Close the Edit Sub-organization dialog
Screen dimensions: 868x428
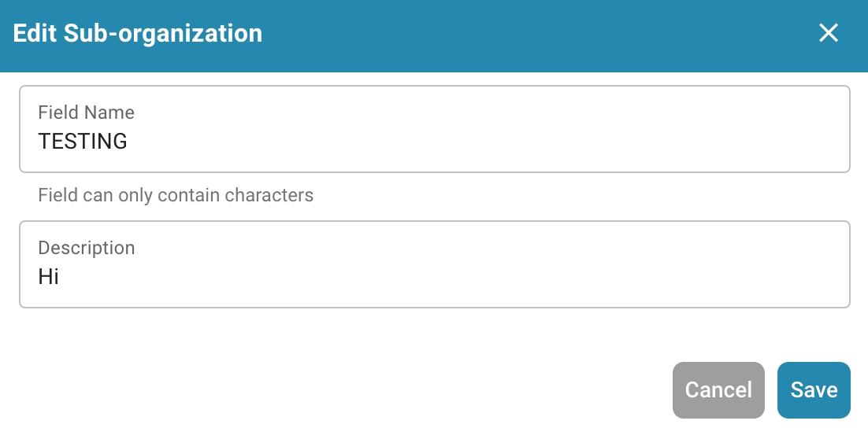(828, 33)
